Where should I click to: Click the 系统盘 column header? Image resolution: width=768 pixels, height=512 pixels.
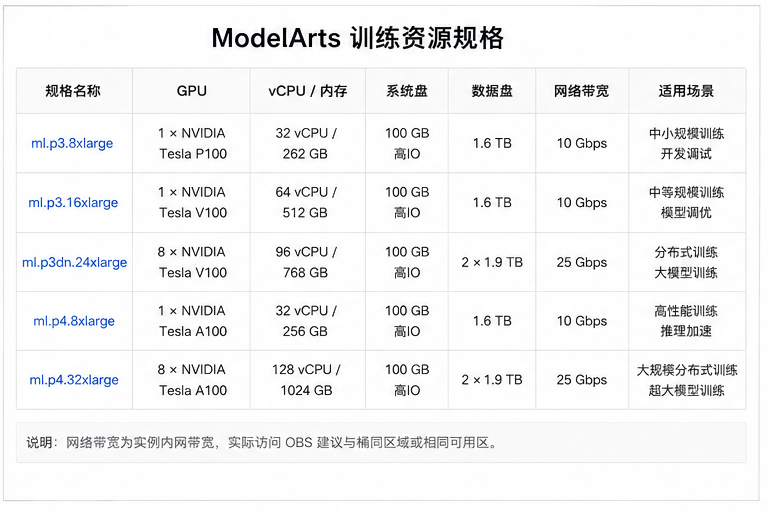coord(407,91)
